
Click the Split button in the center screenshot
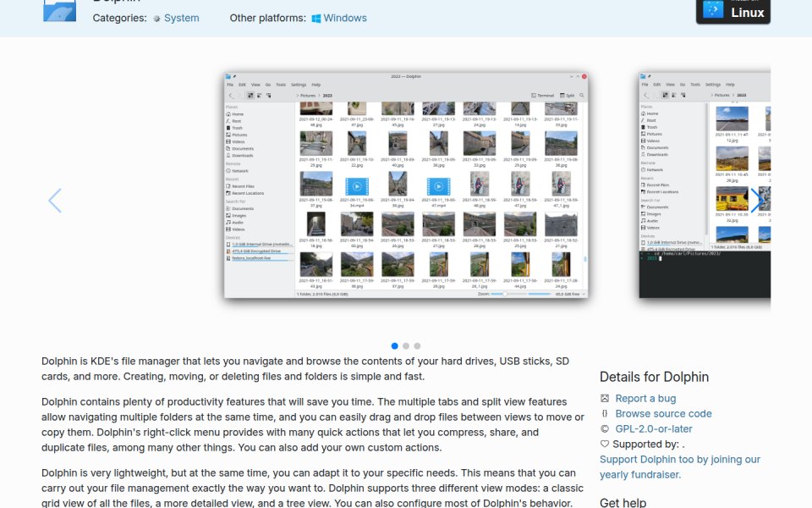tap(567, 96)
